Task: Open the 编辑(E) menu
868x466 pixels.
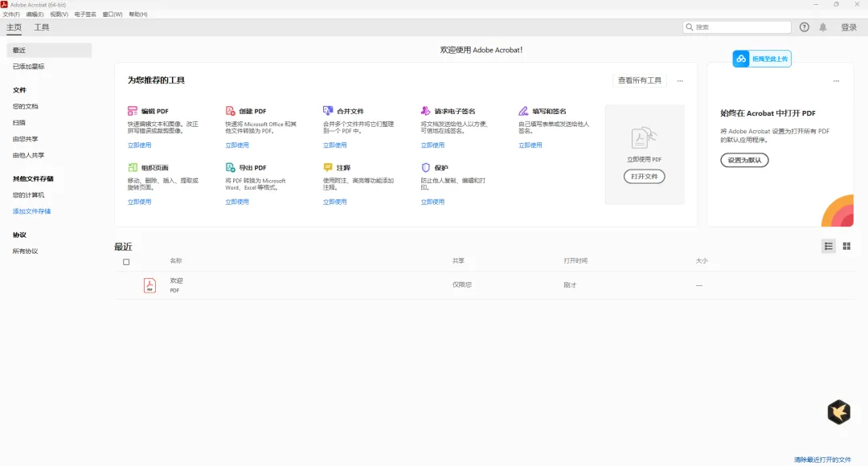Action: coord(35,14)
